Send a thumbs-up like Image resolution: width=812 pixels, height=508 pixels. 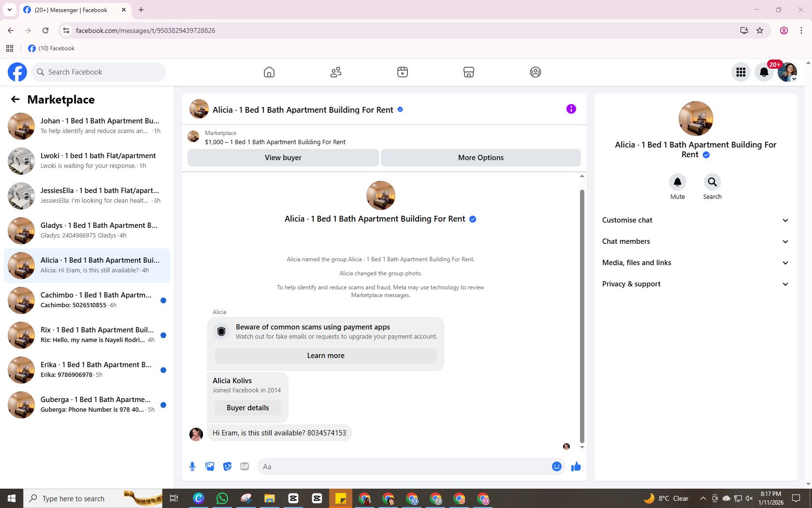[576, 466]
